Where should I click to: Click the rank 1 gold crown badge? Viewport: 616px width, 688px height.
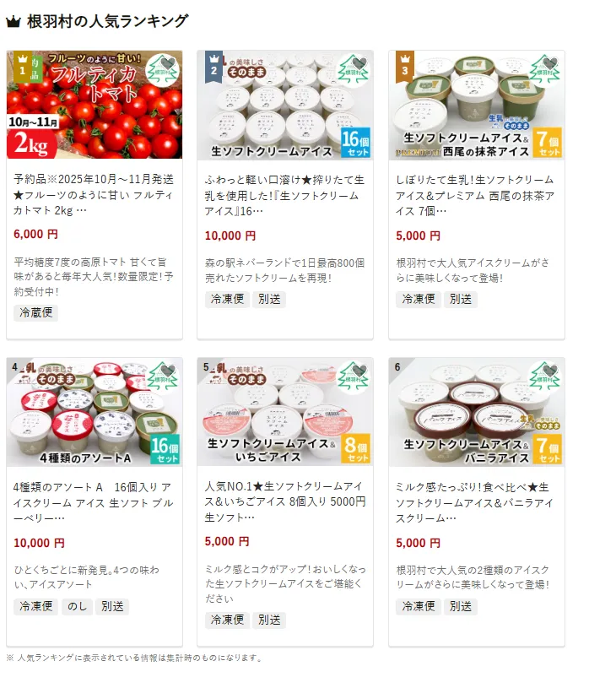[23, 67]
